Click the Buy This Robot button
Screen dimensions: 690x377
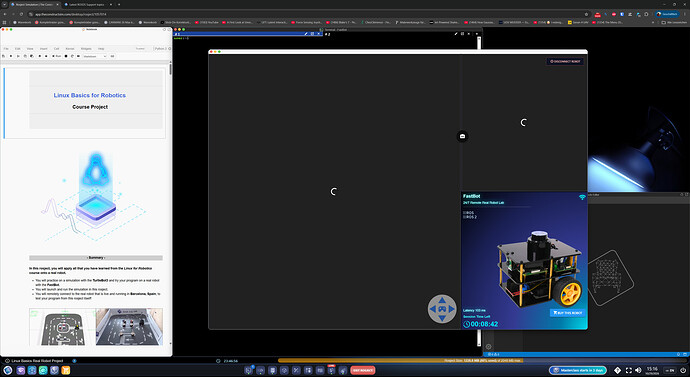568,313
